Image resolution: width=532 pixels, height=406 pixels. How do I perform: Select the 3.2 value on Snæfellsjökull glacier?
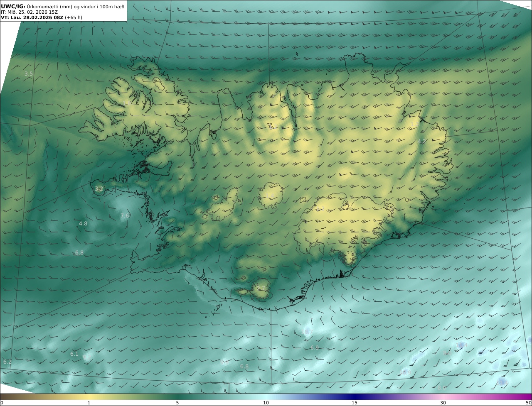99,189
